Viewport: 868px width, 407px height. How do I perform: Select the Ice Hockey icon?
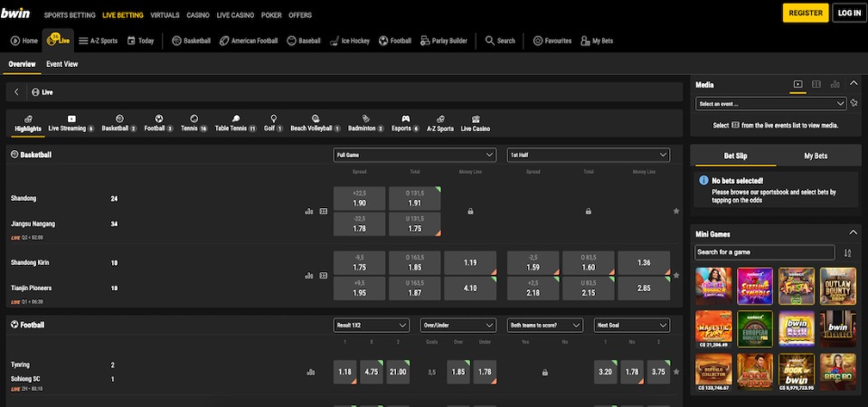point(335,41)
